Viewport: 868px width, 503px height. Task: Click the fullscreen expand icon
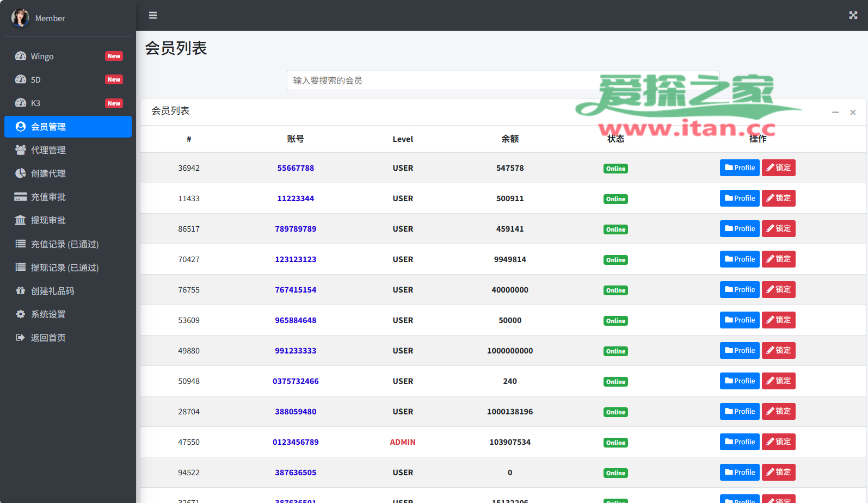click(853, 15)
